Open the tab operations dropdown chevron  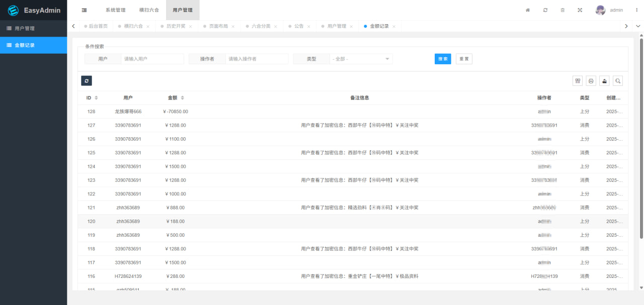638,26
